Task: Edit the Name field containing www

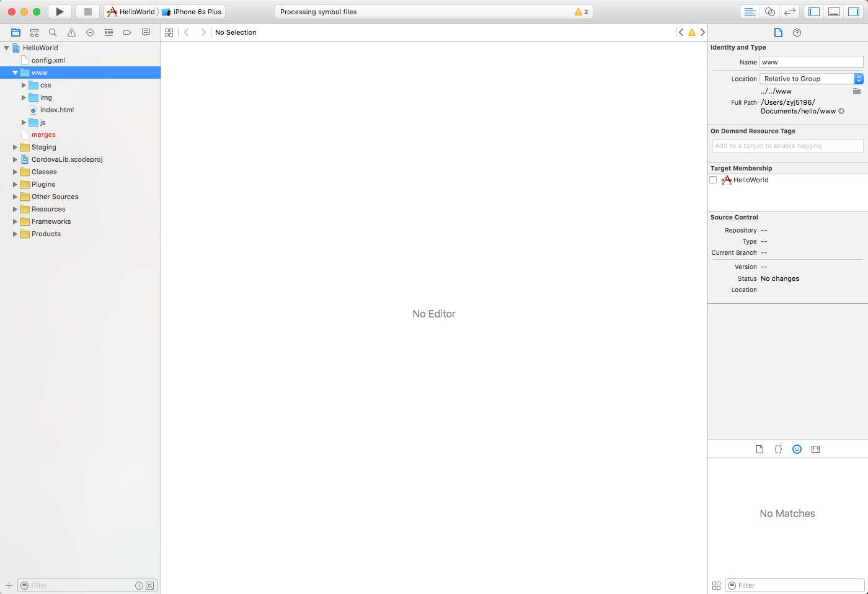Action: pyautogui.click(x=812, y=62)
